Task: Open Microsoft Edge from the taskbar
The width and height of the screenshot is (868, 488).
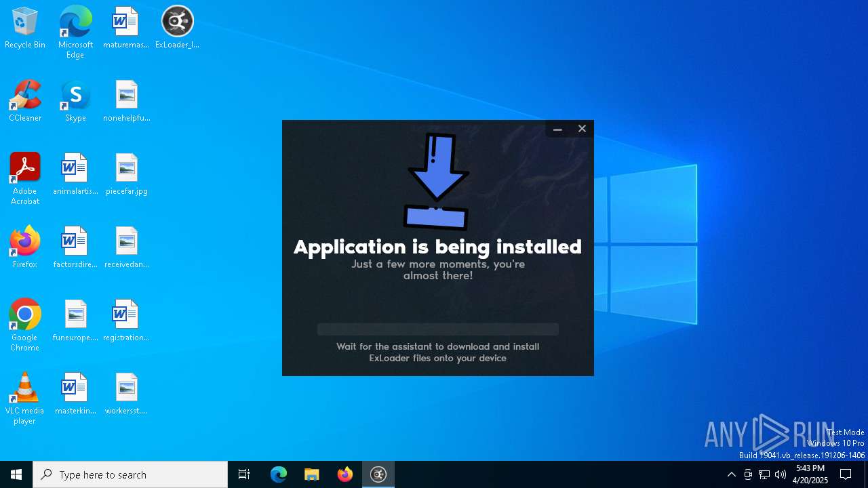Action: click(279, 474)
